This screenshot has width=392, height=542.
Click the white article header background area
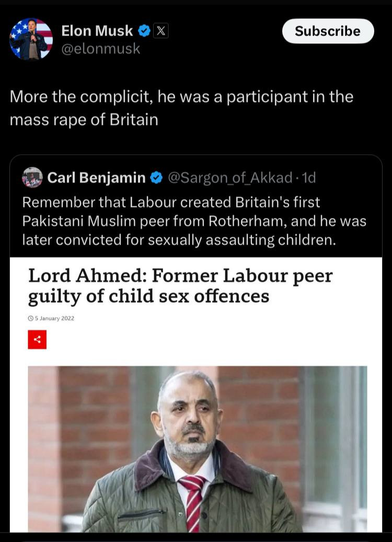pos(235,335)
